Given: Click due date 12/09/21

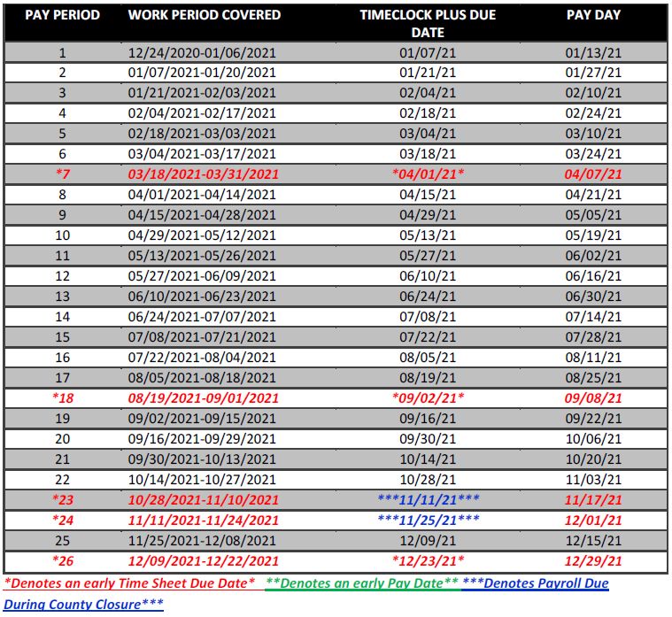Looking at the screenshot, I should pyautogui.click(x=428, y=540).
